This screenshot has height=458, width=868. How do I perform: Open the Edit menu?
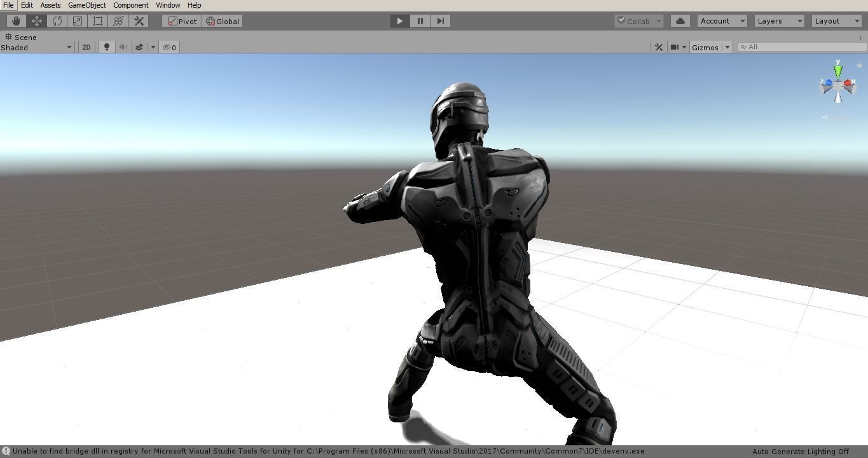(27, 5)
